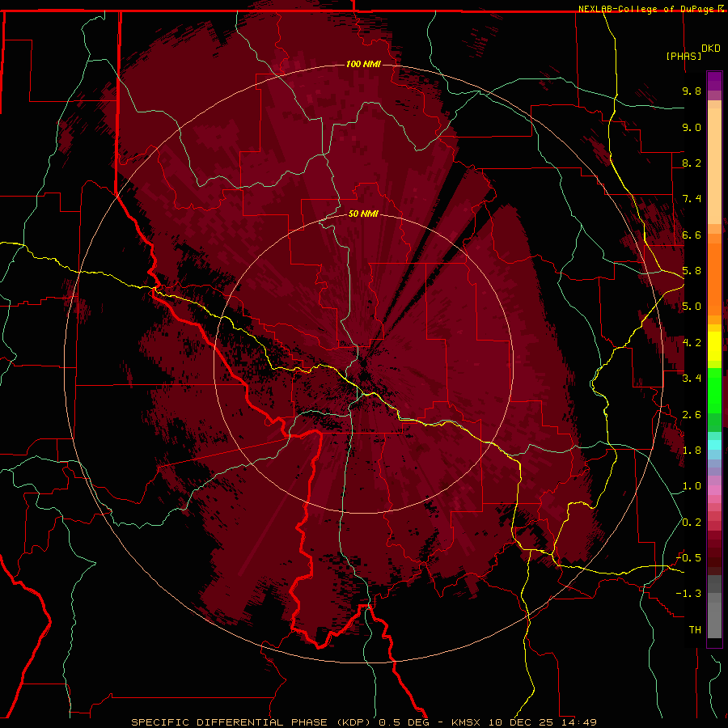This screenshot has height=728, width=728.
Task: Click the 1.0 scale value
Action: tap(692, 486)
